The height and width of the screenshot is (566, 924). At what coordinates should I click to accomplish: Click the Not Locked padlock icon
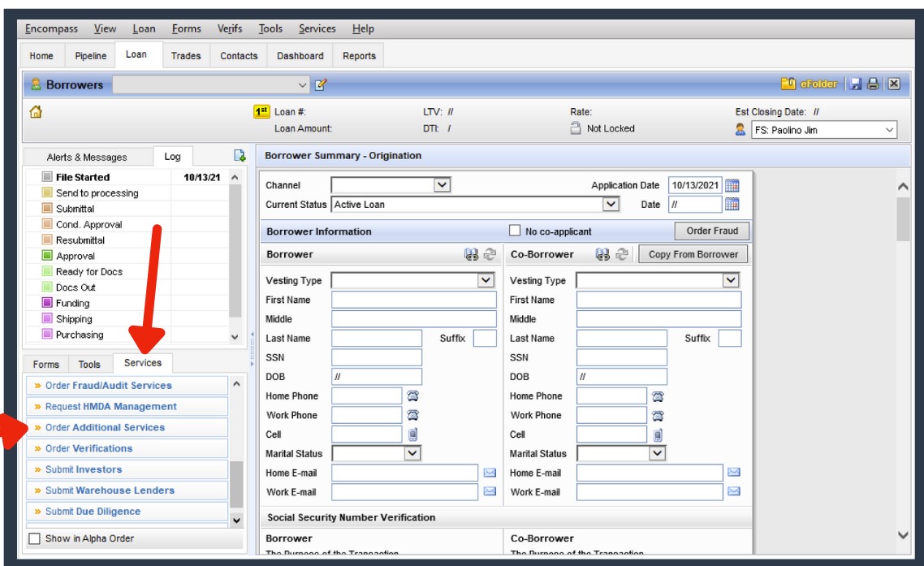tap(576, 128)
